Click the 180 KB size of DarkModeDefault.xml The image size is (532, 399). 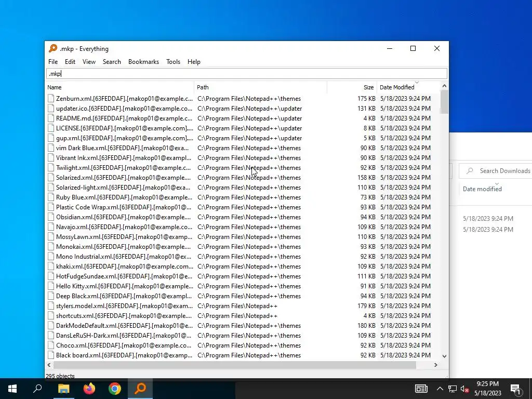pos(366,325)
